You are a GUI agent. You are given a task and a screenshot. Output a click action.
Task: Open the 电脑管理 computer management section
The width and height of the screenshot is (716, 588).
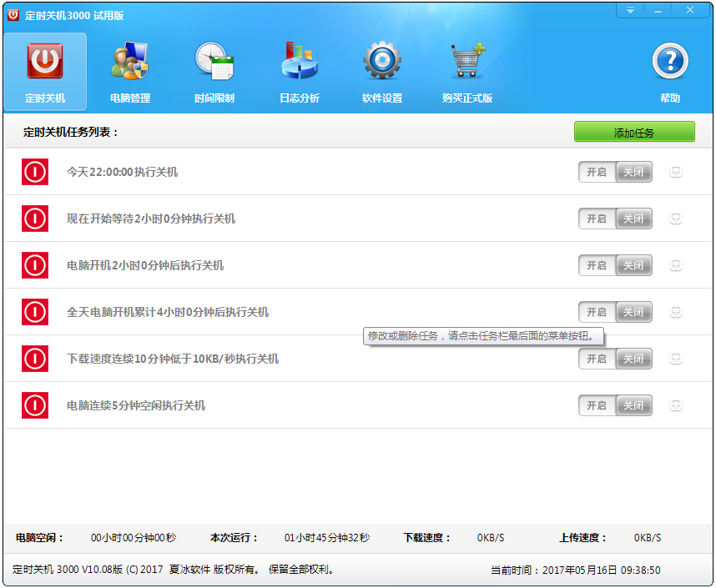point(130,72)
